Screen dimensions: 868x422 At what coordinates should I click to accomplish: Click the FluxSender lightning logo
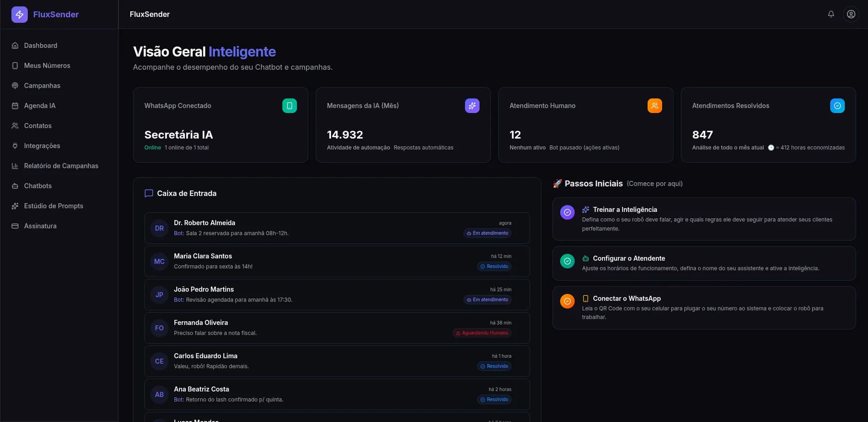click(x=19, y=14)
